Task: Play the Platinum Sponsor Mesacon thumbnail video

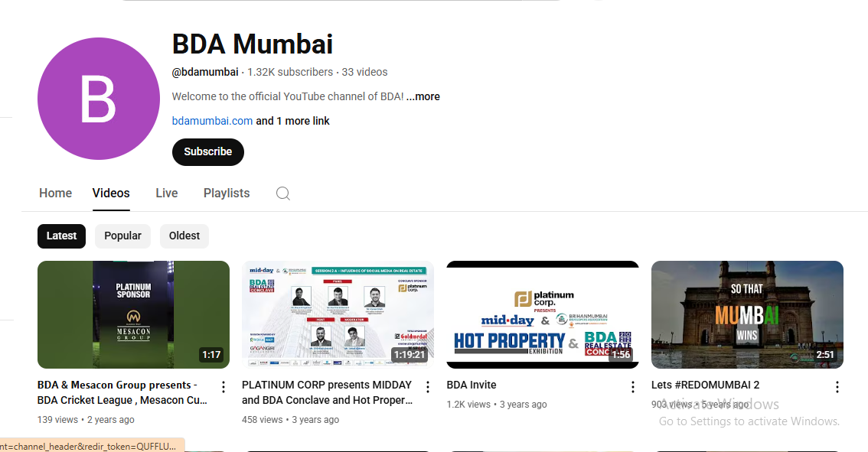Action: coord(133,315)
